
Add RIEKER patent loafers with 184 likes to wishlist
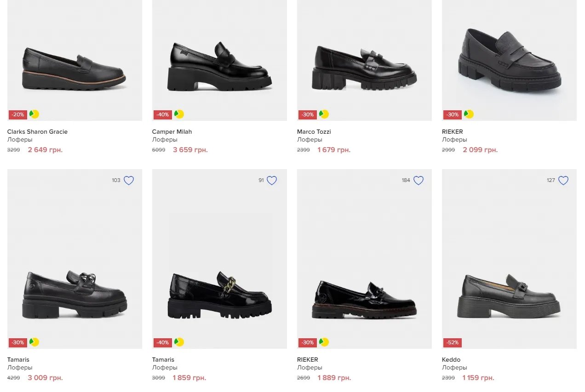pos(418,181)
